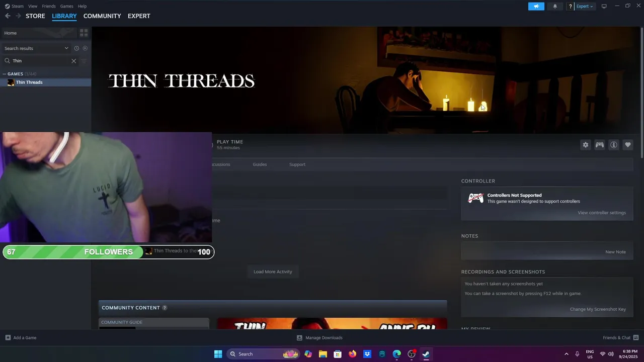This screenshot has width=644, height=362.
Task: Open the notifications bell
Action: (555, 6)
